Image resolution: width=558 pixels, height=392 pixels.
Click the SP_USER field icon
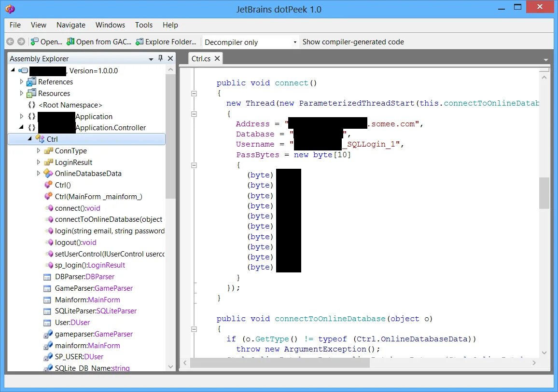(48, 356)
